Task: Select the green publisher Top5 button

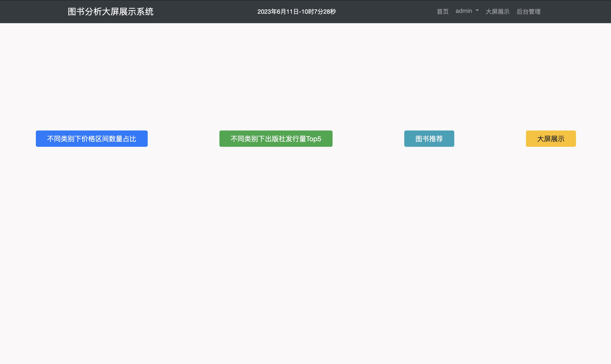Action: point(276,139)
